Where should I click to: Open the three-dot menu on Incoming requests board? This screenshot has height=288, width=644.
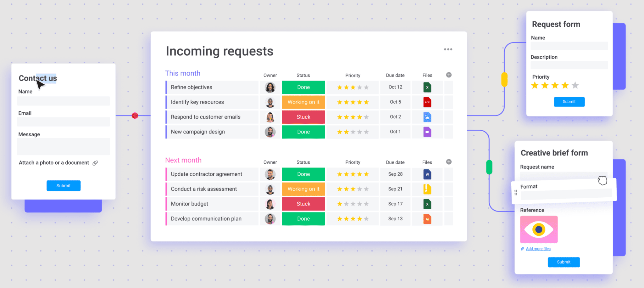(x=448, y=49)
